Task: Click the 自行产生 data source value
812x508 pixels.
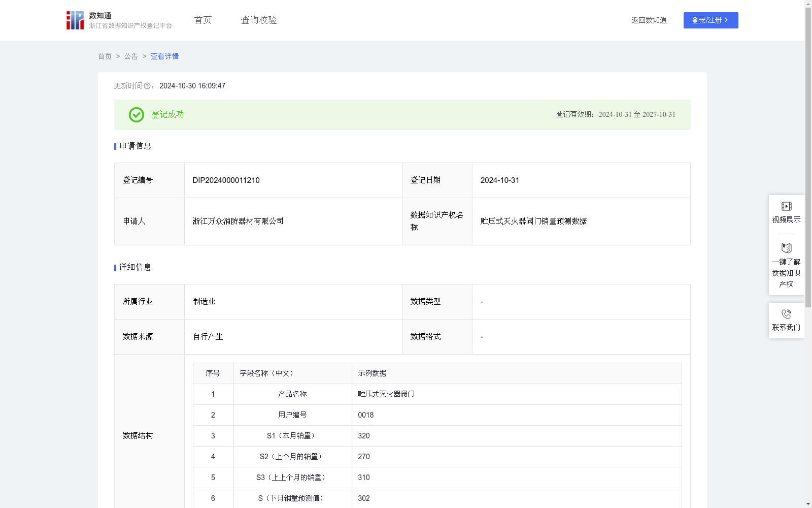Action: pos(208,337)
